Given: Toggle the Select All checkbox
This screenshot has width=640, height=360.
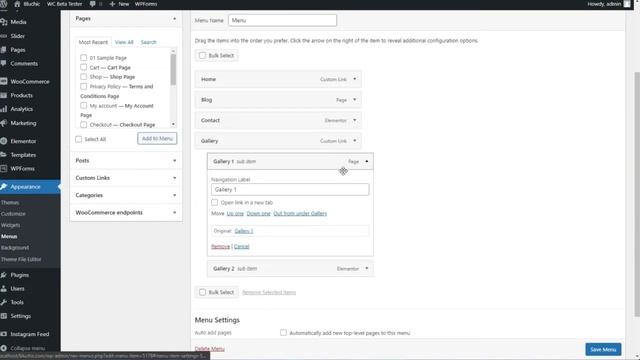Looking at the screenshot, I should pyautogui.click(x=78, y=139).
